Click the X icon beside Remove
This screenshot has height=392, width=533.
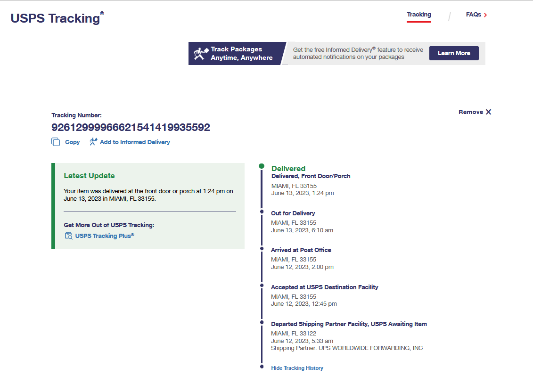tap(488, 112)
